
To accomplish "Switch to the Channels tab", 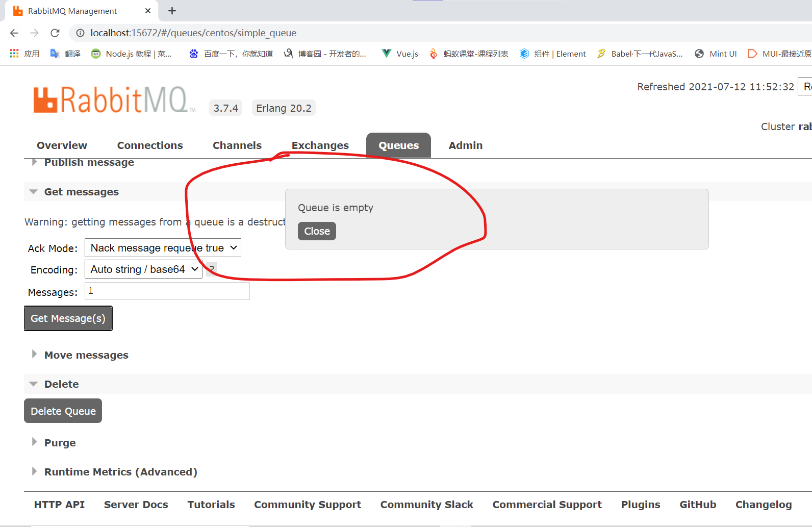I will pos(237,145).
